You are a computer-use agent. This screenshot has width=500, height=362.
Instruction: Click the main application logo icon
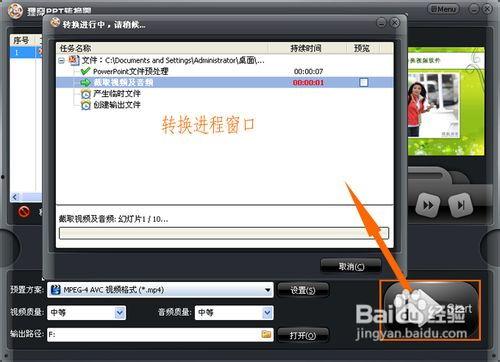point(15,12)
